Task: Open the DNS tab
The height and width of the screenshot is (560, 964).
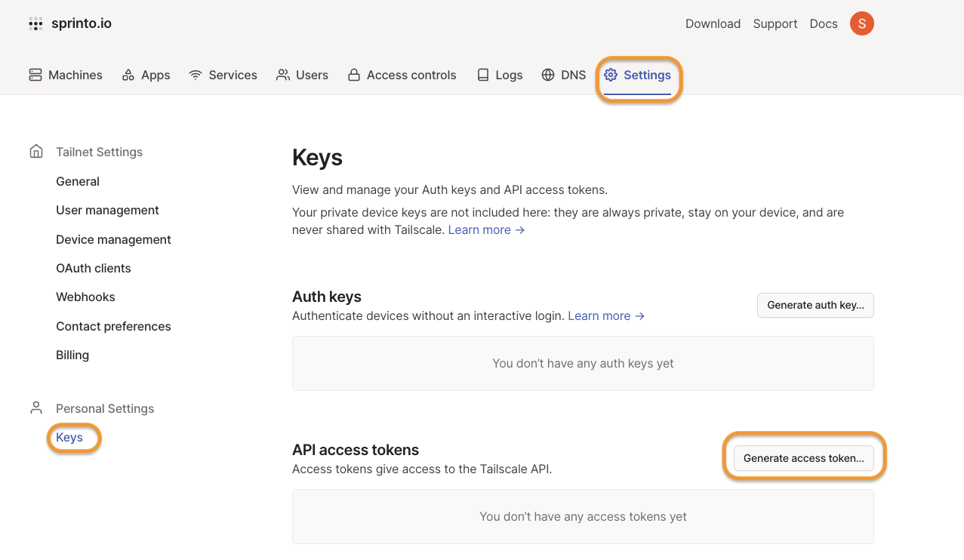Action: click(563, 75)
